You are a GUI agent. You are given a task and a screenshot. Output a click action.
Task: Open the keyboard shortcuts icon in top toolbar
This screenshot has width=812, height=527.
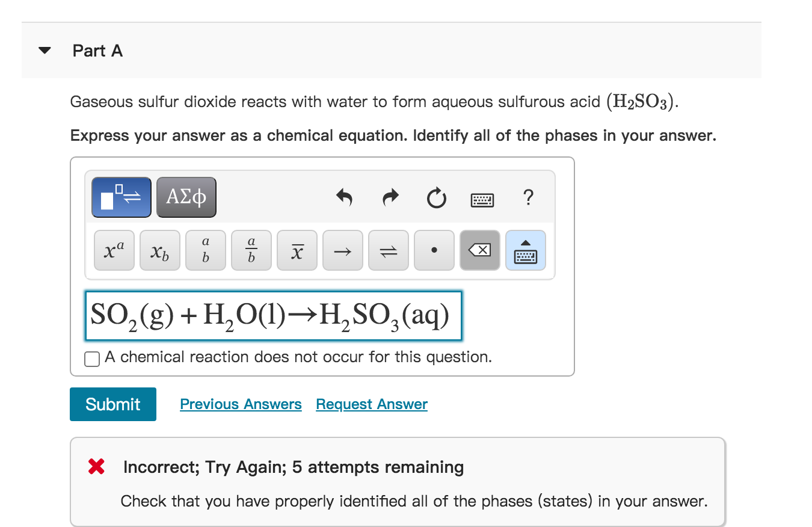(x=482, y=197)
